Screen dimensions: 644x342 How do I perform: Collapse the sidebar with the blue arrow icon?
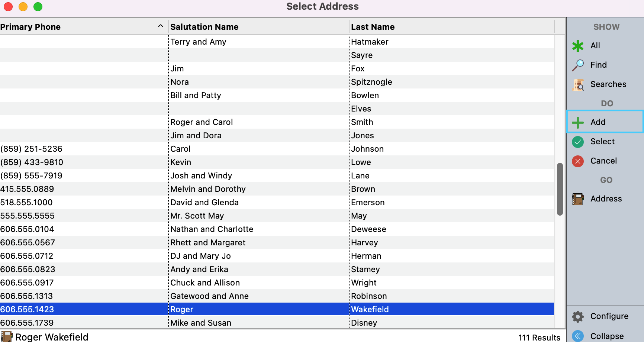point(577,336)
